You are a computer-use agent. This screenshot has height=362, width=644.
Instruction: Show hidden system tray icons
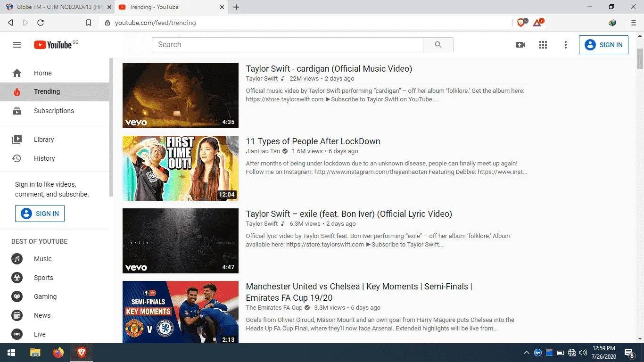527,353
